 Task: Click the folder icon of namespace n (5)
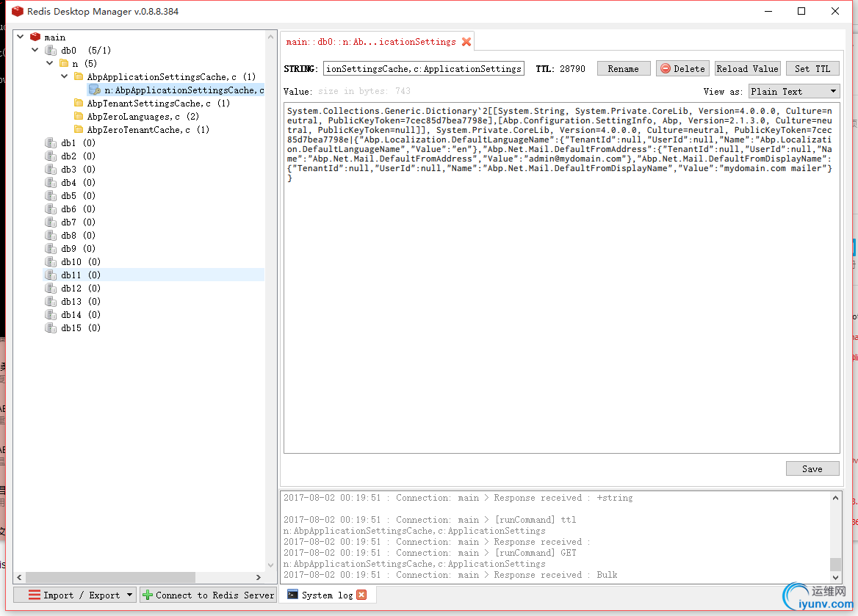[x=64, y=63]
